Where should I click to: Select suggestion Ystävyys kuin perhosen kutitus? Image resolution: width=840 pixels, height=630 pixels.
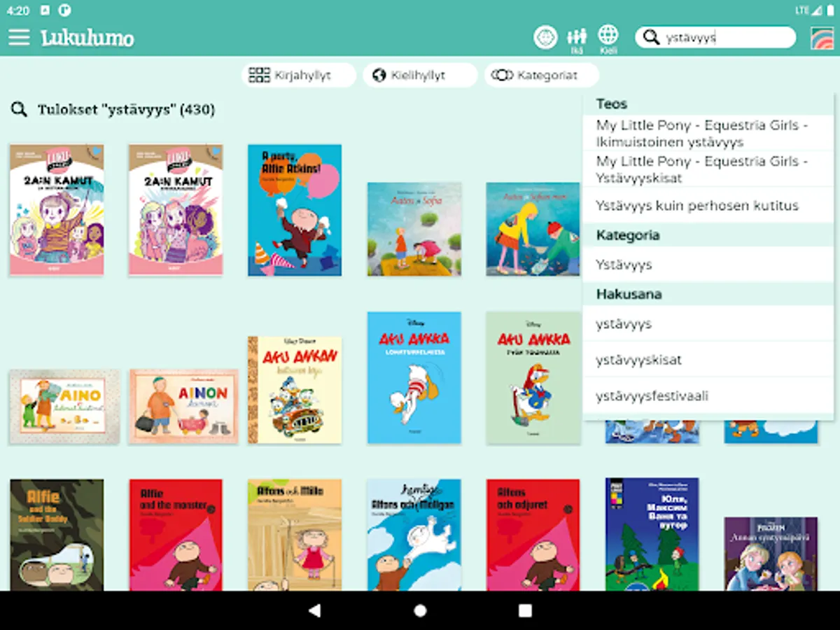[708, 206]
